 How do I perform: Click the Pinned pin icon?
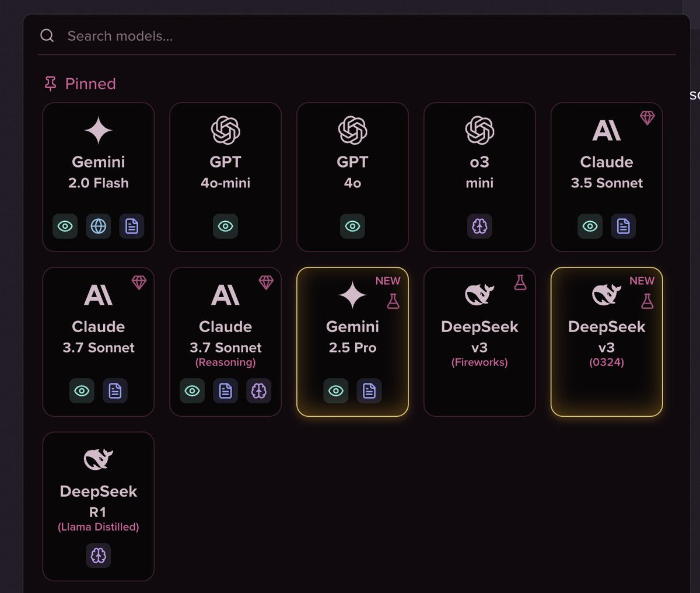click(x=51, y=84)
